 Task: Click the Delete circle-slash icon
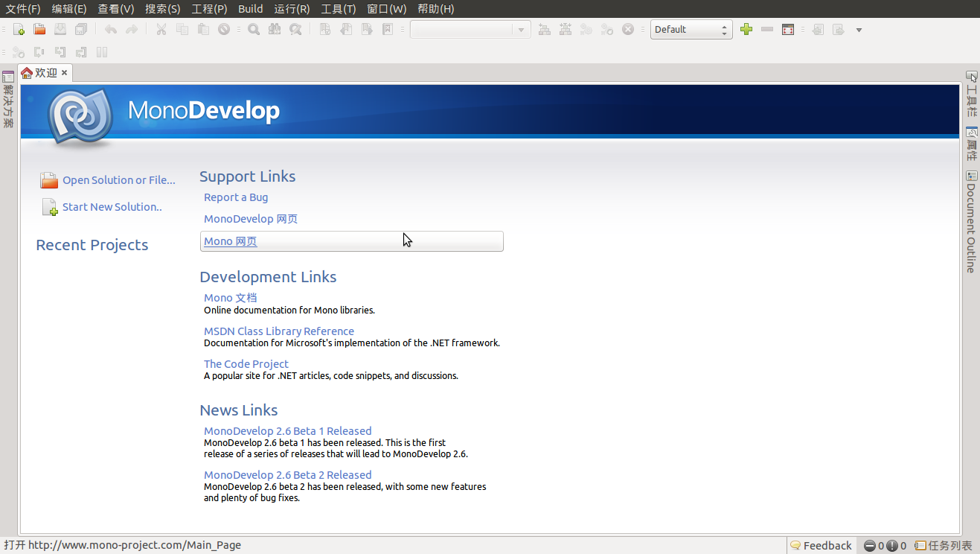point(224,30)
